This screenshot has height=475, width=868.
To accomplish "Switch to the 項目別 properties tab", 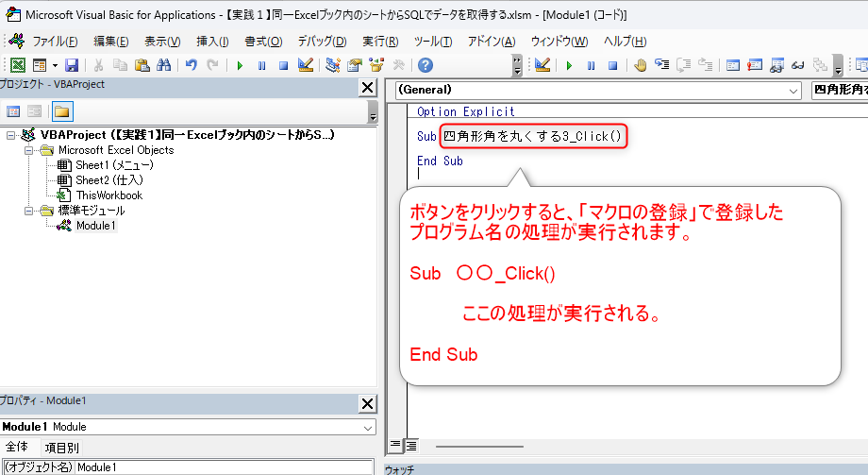I will tap(61, 448).
